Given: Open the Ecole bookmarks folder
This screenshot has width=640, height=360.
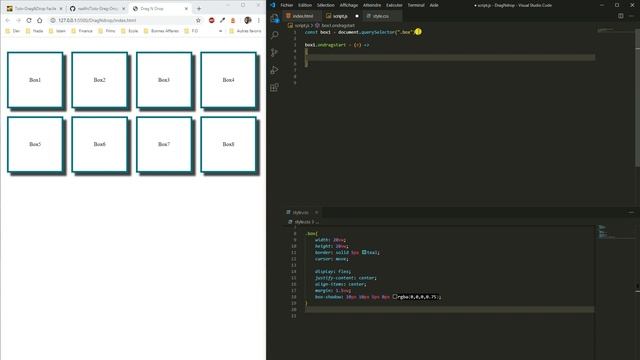Looking at the screenshot, I should click(x=129, y=31).
